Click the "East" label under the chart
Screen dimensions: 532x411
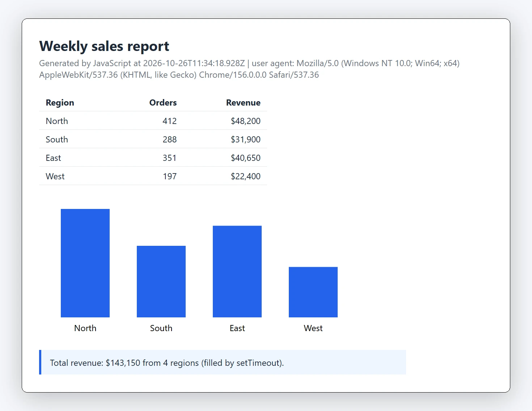coord(237,328)
